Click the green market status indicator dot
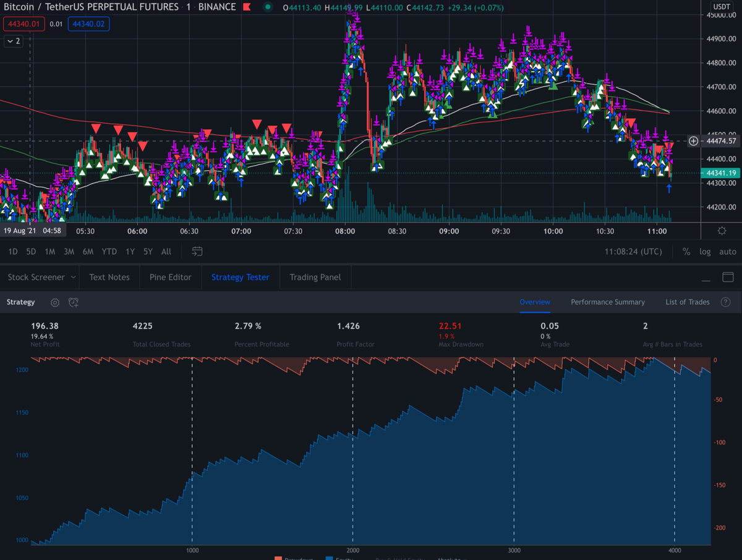 pyautogui.click(x=268, y=7)
